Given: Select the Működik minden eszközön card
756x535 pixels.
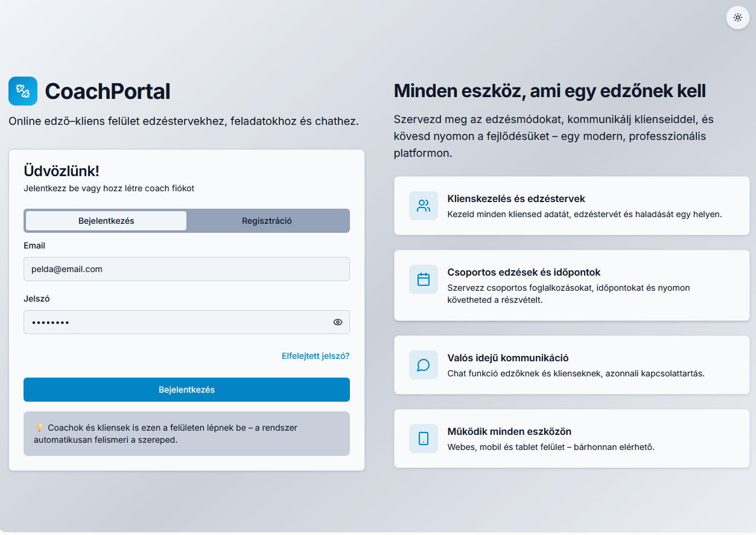Looking at the screenshot, I should point(571,438).
